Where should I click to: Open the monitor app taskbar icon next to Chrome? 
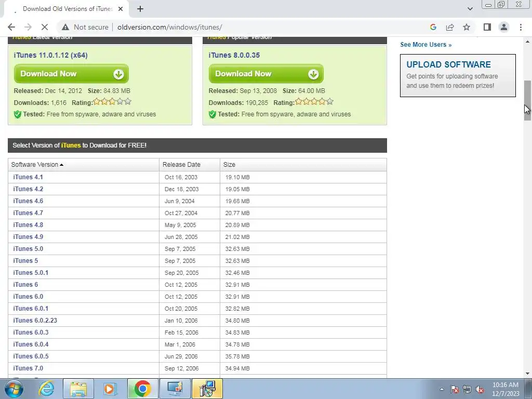(x=175, y=389)
